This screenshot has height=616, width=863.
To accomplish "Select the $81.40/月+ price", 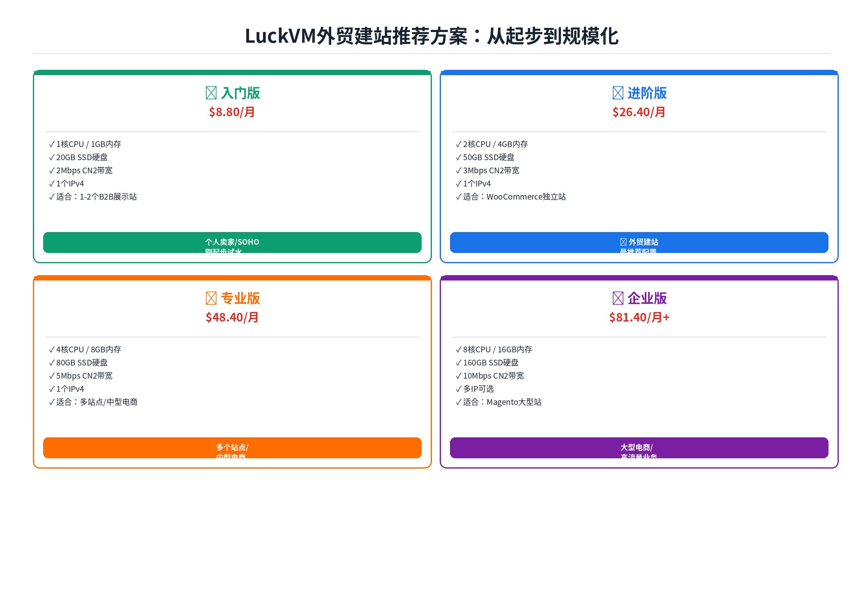I will pyautogui.click(x=639, y=317).
